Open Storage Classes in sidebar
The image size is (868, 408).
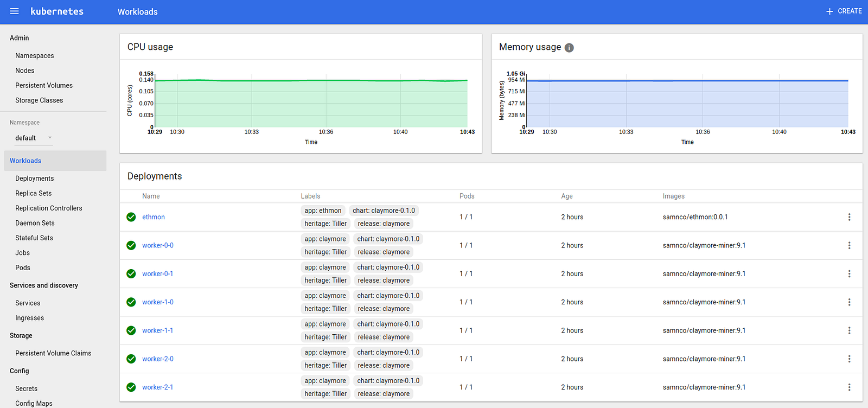coord(39,100)
